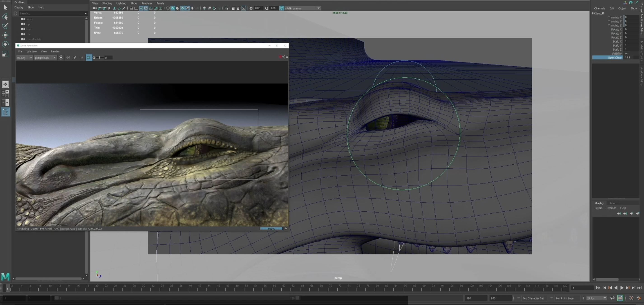Step to next key button
Viewport: 644px width, 305px height.
coord(628,288)
